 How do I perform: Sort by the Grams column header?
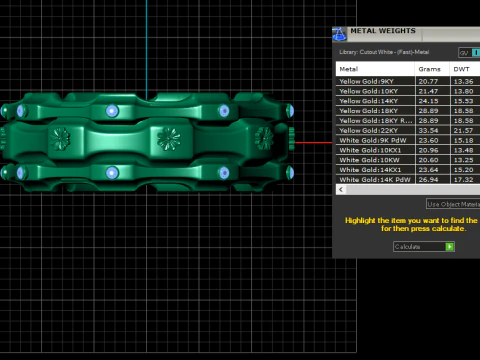pos(432,69)
